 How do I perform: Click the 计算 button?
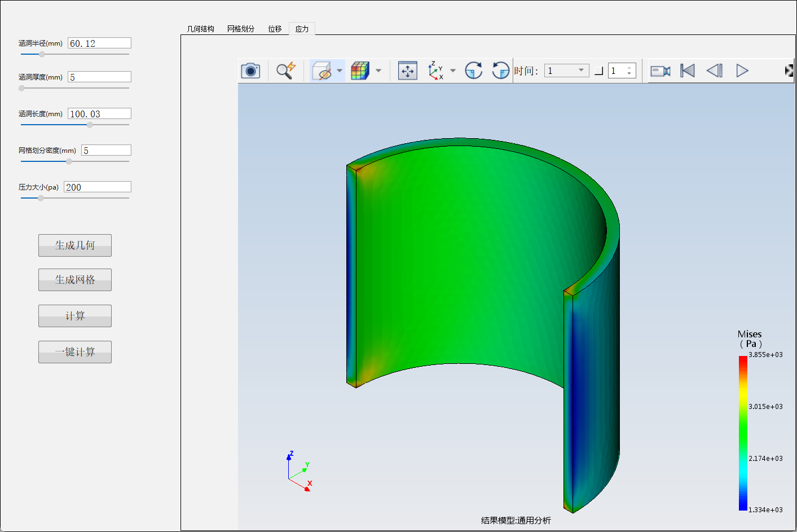click(x=75, y=316)
